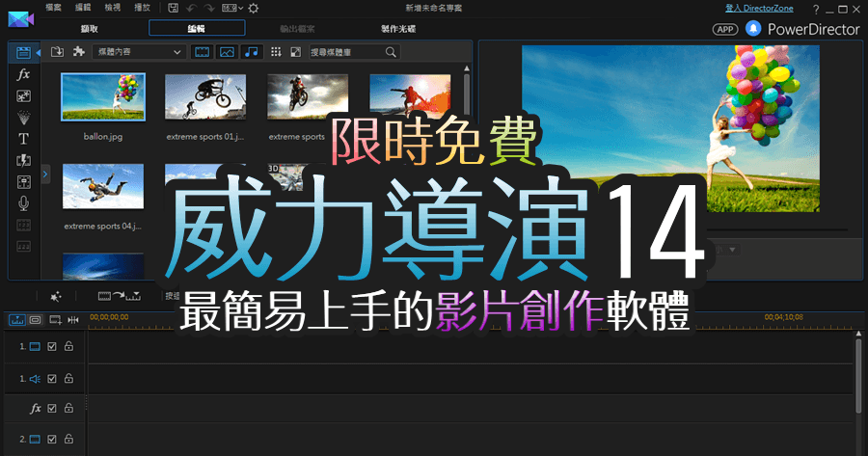Switch to the 編輯 module tab
The width and height of the screenshot is (868, 456).
(197, 28)
